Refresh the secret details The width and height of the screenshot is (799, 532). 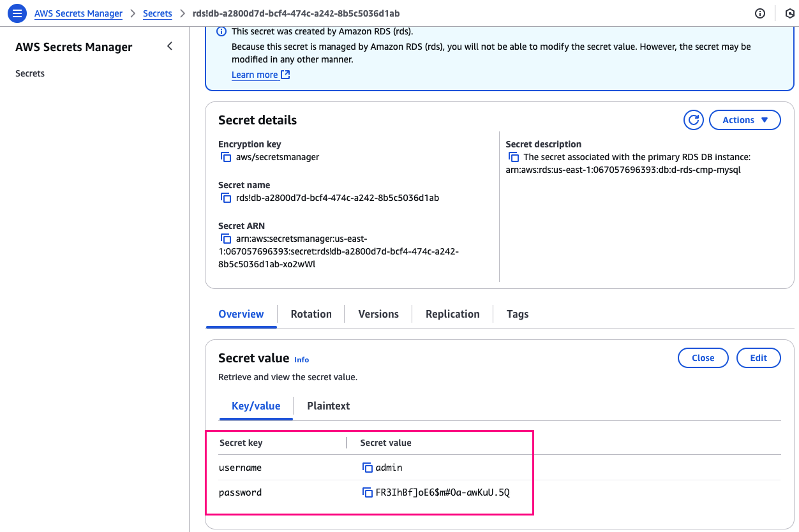pyautogui.click(x=693, y=120)
